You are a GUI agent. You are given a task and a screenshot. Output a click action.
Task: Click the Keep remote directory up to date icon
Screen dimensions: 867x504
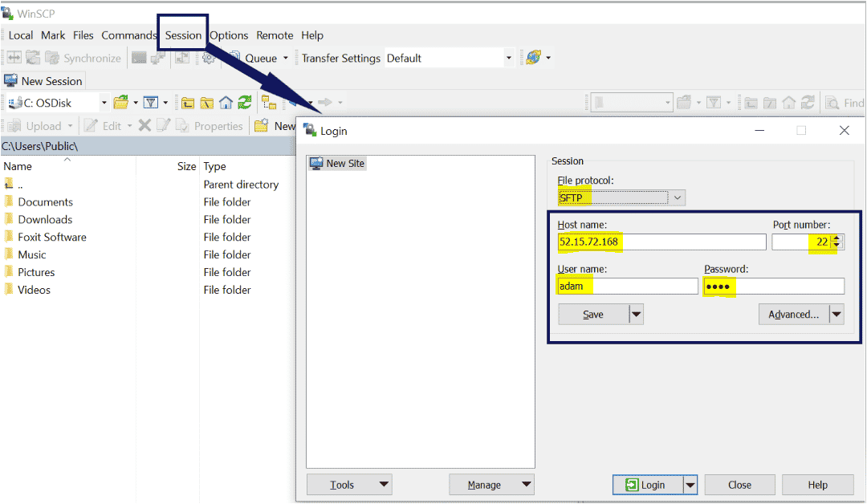point(33,58)
